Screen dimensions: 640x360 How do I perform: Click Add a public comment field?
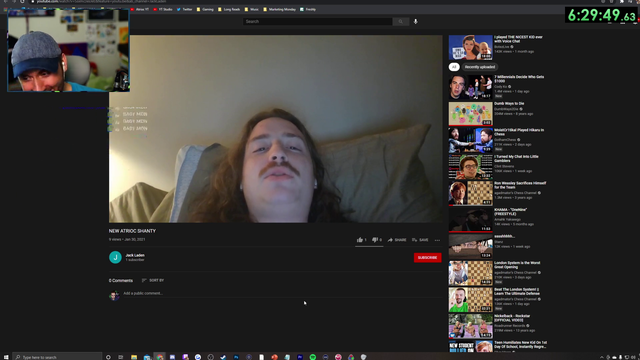pyautogui.click(x=282, y=293)
